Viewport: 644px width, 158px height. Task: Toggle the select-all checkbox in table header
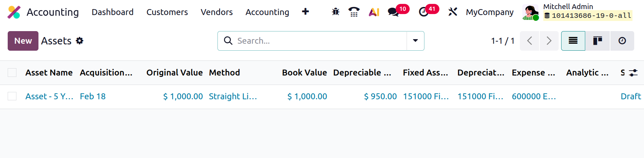(x=12, y=73)
